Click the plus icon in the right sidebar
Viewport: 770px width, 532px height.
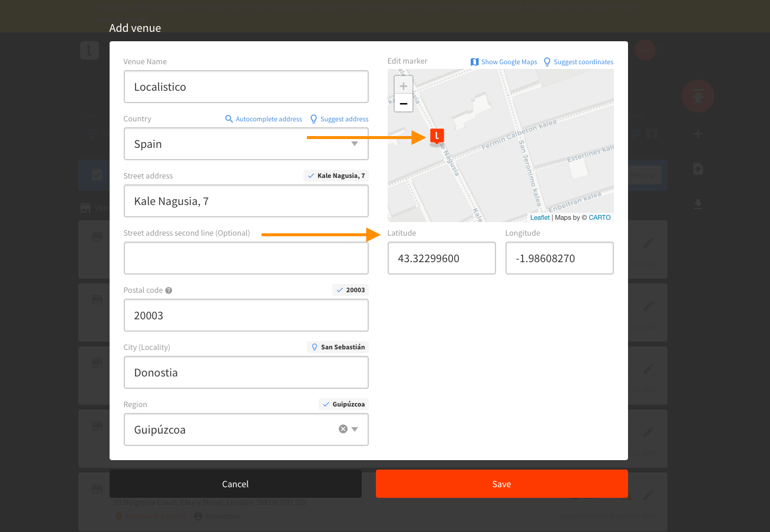pos(698,134)
